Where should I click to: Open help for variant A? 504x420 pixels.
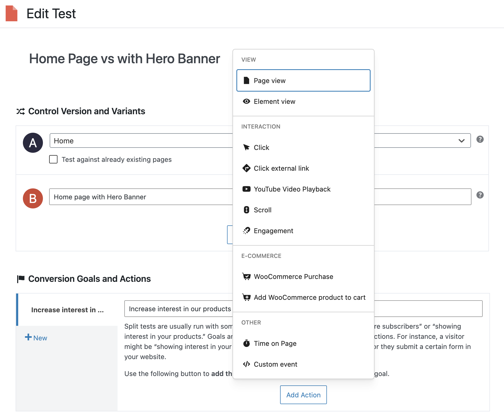(480, 139)
